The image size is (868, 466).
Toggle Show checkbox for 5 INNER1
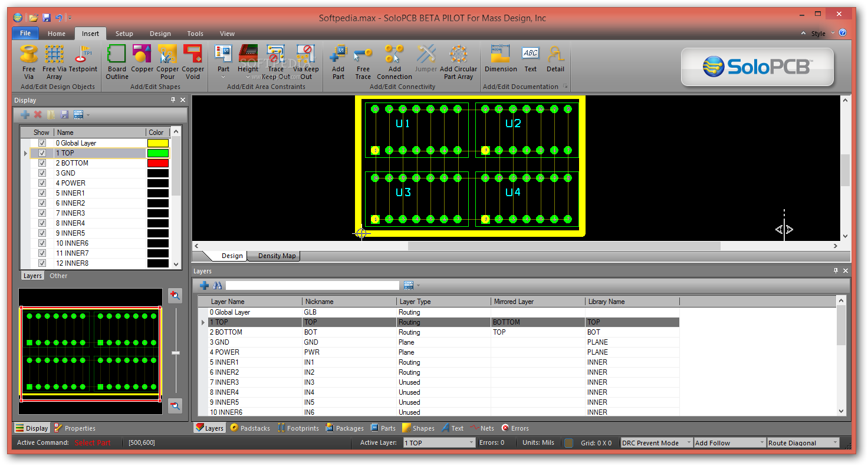pos(42,193)
